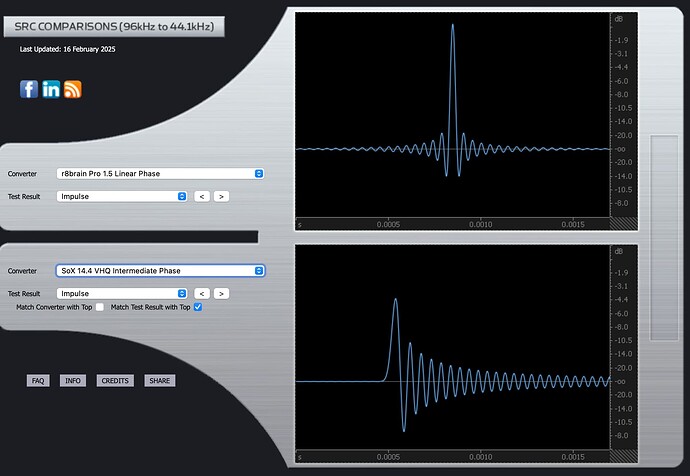Image resolution: width=690 pixels, height=476 pixels.
Task: Click the Last Updated date text
Action: tap(67, 49)
